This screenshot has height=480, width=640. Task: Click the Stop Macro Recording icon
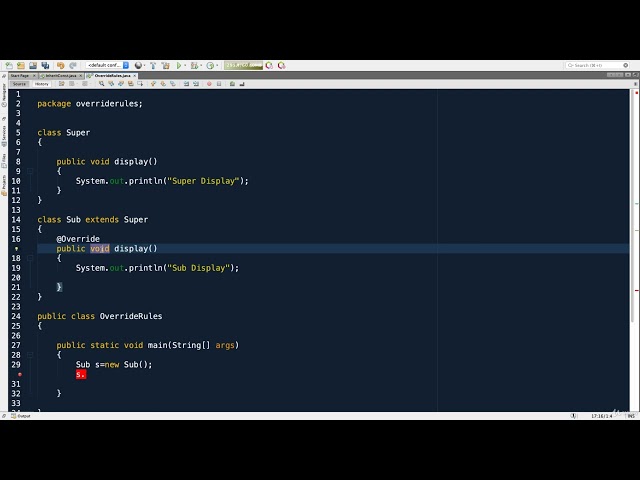coord(219,84)
